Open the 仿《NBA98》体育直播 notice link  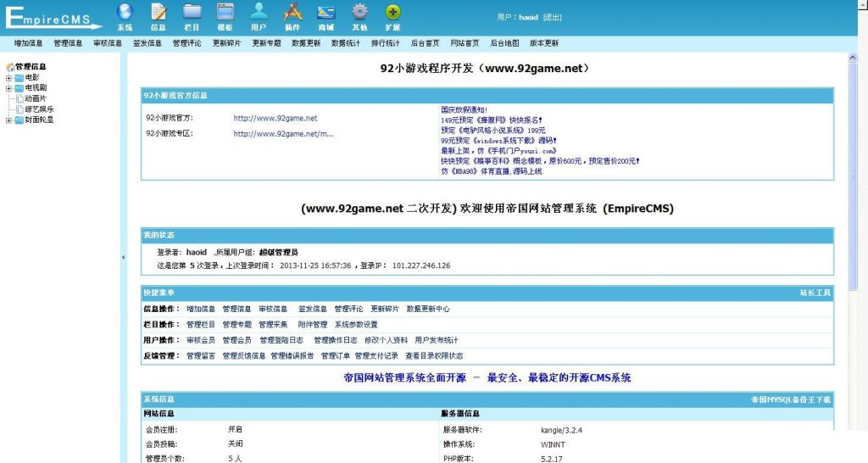coord(492,171)
